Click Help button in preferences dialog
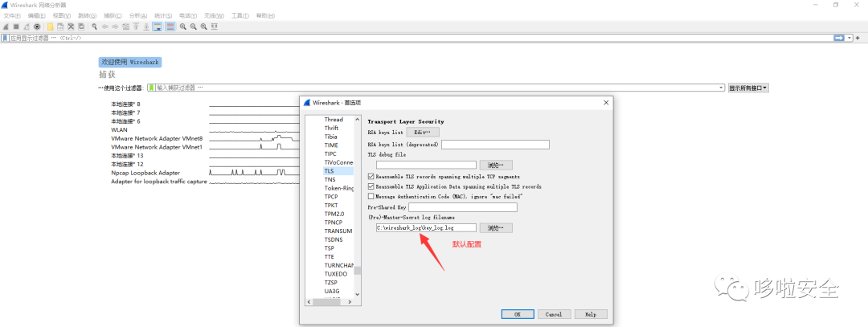 coord(591,314)
